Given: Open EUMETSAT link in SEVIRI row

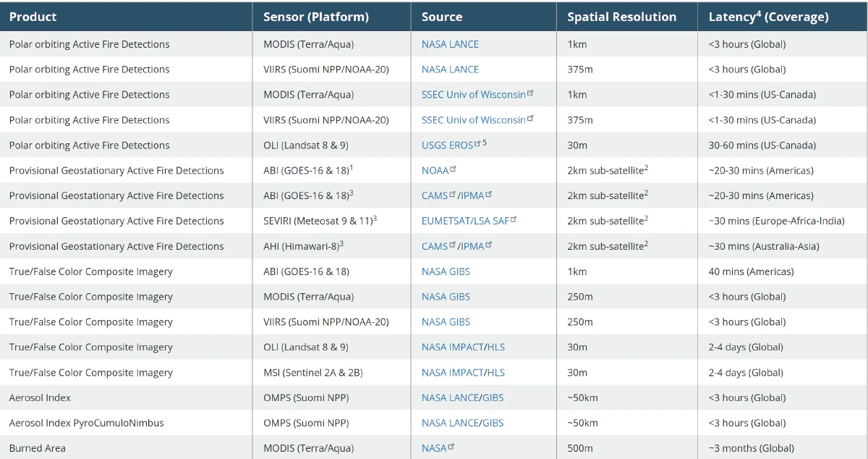Looking at the screenshot, I should pos(445,221).
